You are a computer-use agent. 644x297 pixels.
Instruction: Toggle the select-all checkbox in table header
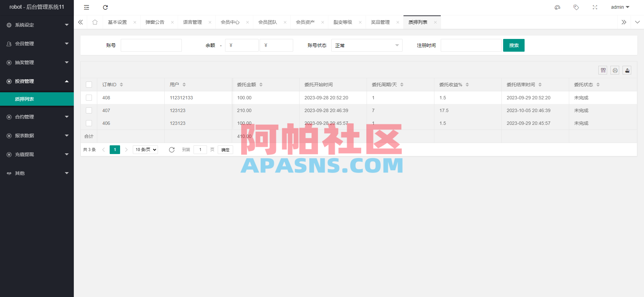coord(89,85)
